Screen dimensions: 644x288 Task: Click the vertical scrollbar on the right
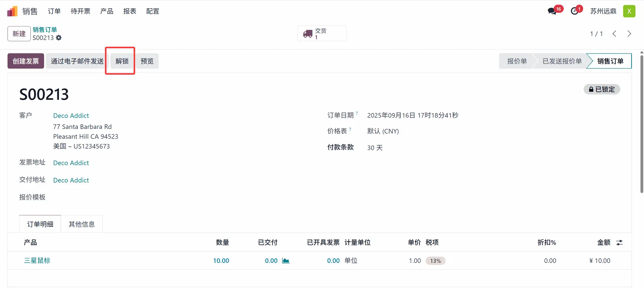(x=642, y=124)
